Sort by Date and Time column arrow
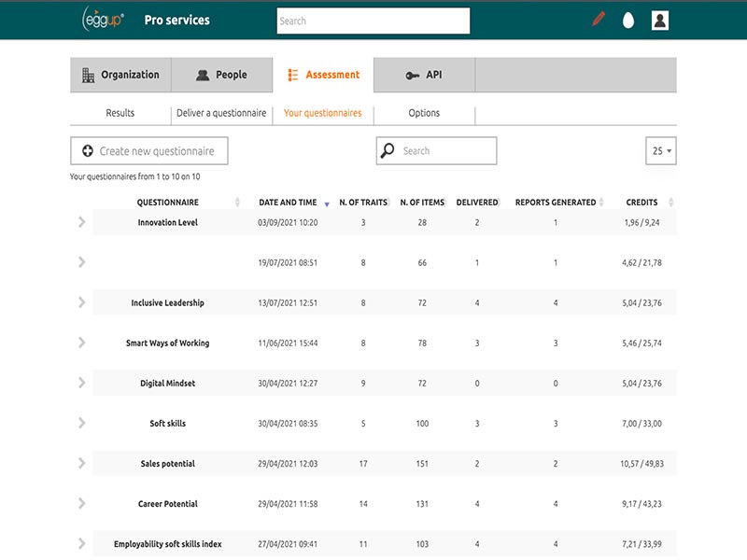 coord(327,203)
